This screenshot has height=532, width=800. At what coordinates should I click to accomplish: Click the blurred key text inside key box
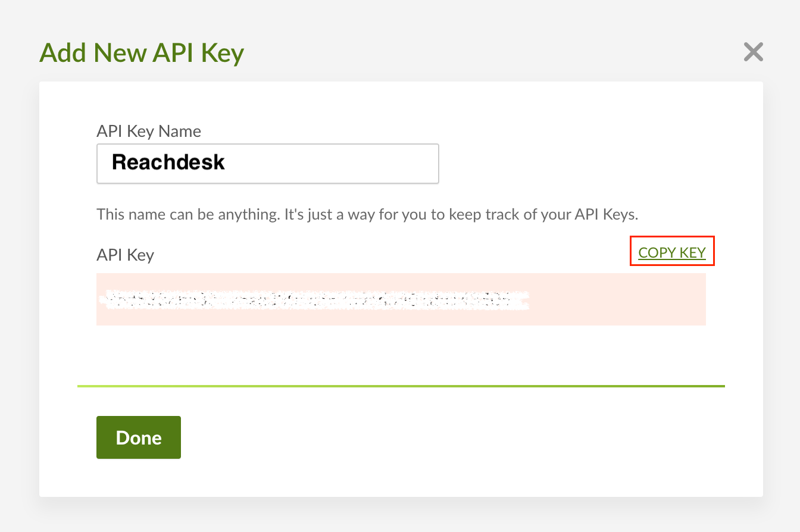[x=315, y=299]
